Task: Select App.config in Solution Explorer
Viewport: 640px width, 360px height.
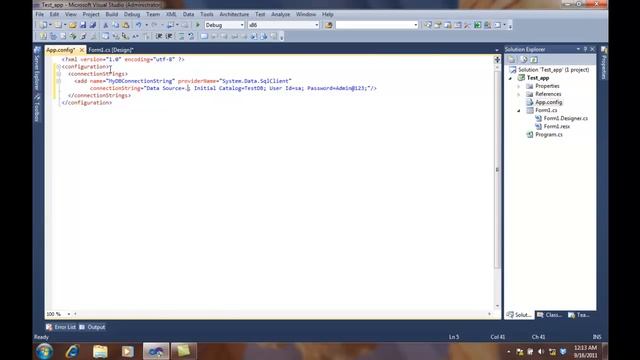Action: tap(549, 102)
